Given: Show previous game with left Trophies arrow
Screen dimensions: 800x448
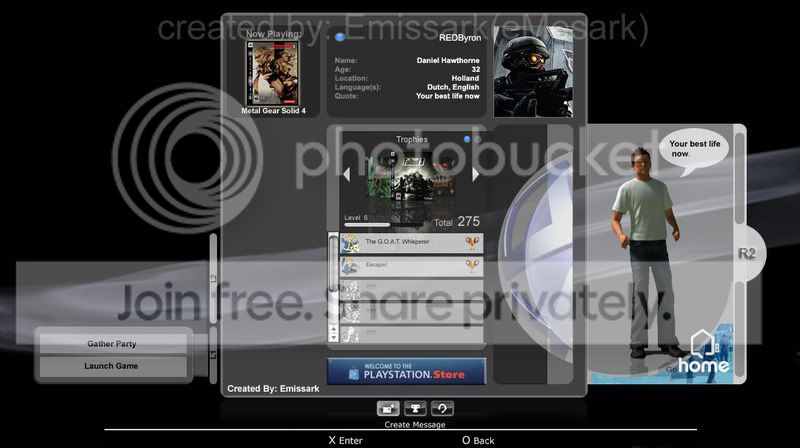Looking at the screenshot, I should pyautogui.click(x=347, y=174).
